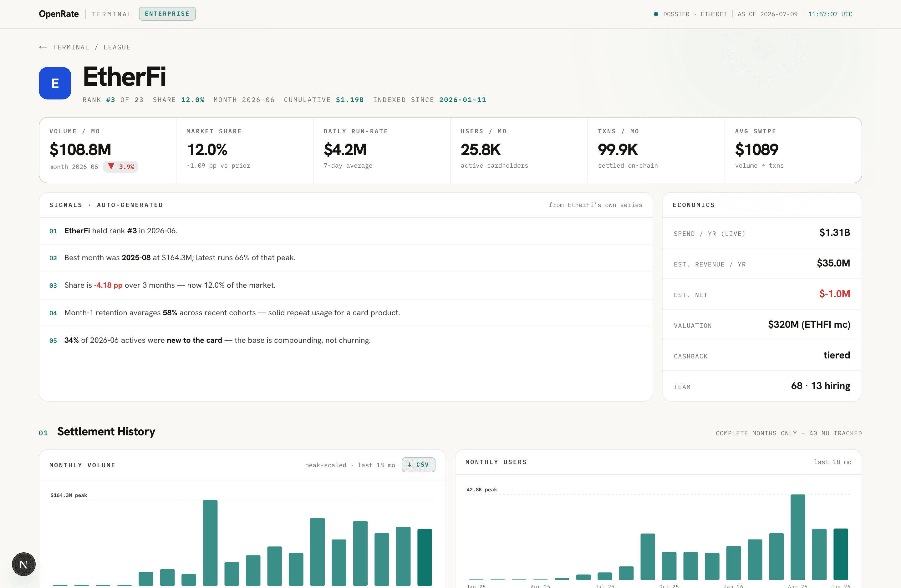Click the Jun 26 dark monthly users bar
The width and height of the screenshot is (901, 588).
tap(840, 554)
